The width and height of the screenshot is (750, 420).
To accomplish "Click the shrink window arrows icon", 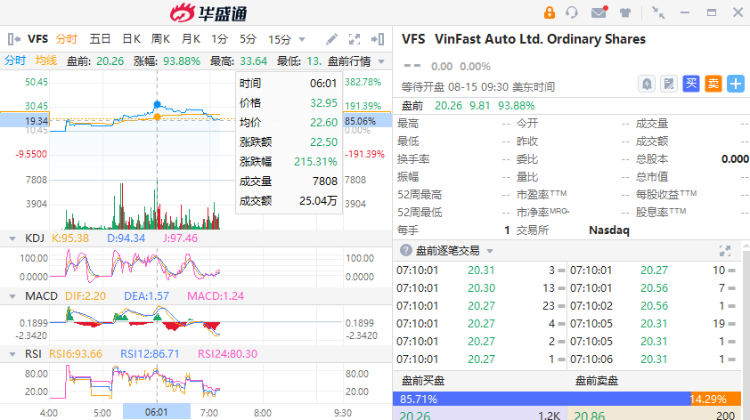I will pos(659,12).
